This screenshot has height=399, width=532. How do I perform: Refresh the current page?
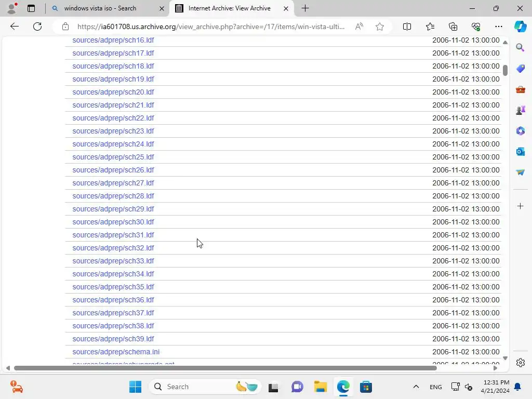click(x=37, y=26)
